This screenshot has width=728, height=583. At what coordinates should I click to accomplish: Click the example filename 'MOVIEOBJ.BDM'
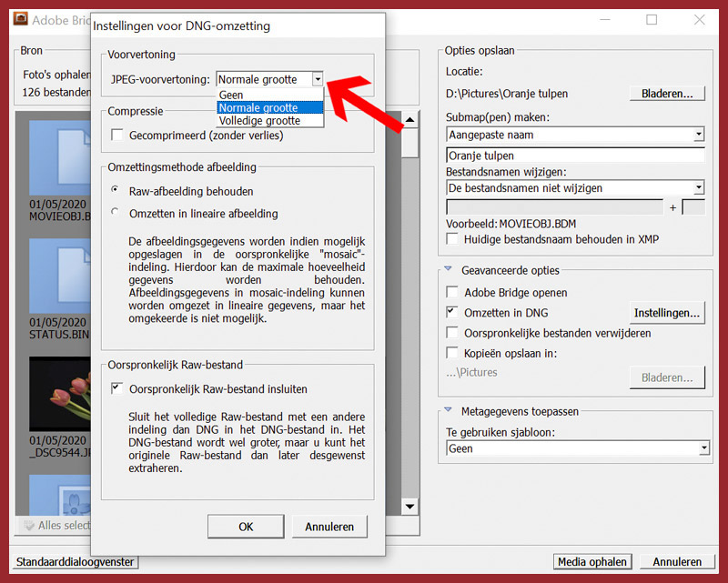point(537,224)
